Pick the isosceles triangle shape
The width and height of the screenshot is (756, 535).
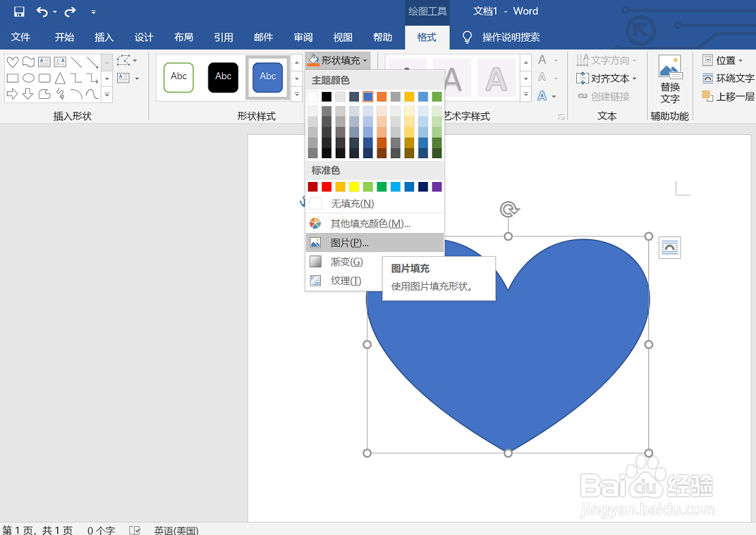tap(60, 78)
